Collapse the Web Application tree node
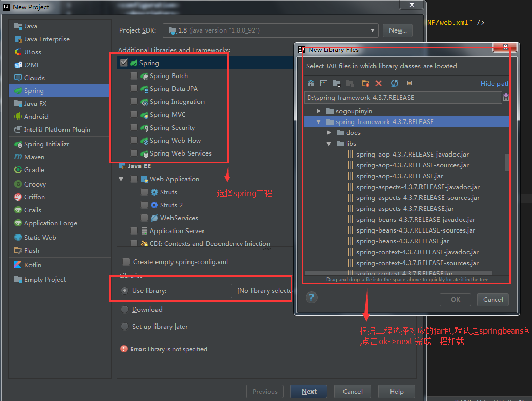The width and height of the screenshot is (532, 401). point(121,179)
